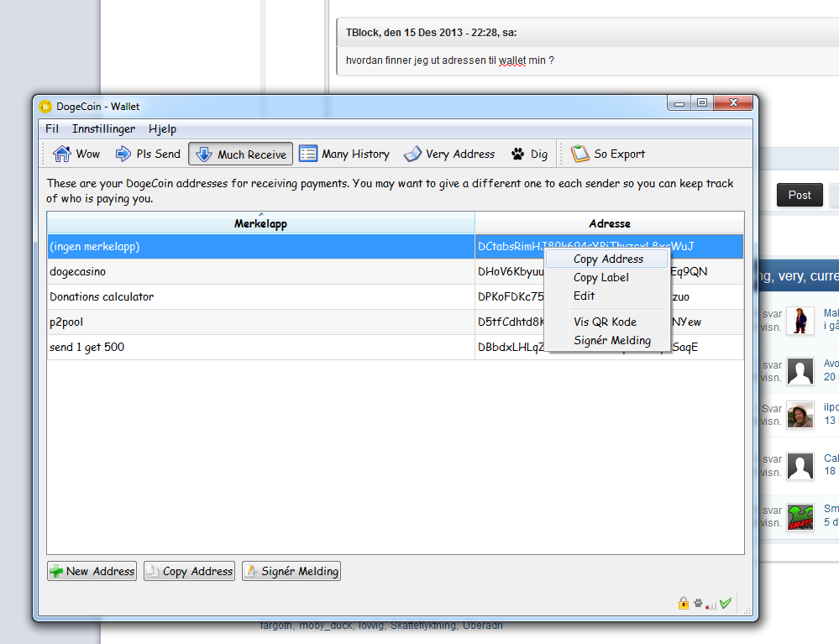The image size is (839, 644).
Task: Click the window resize grip corner
Action: (747, 610)
